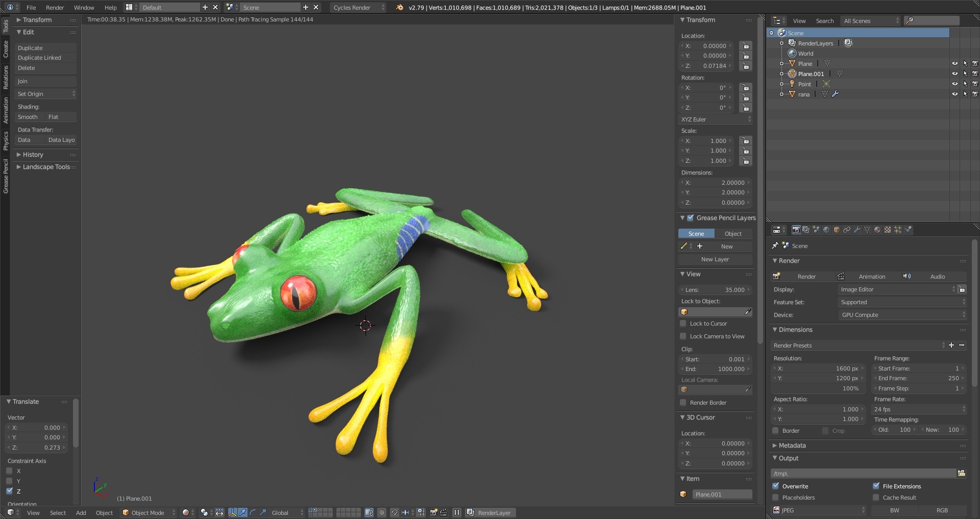Screen dimensions: 980x519
Task: Click the OpenGL animation clapper icon in header
Action: point(444,512)
